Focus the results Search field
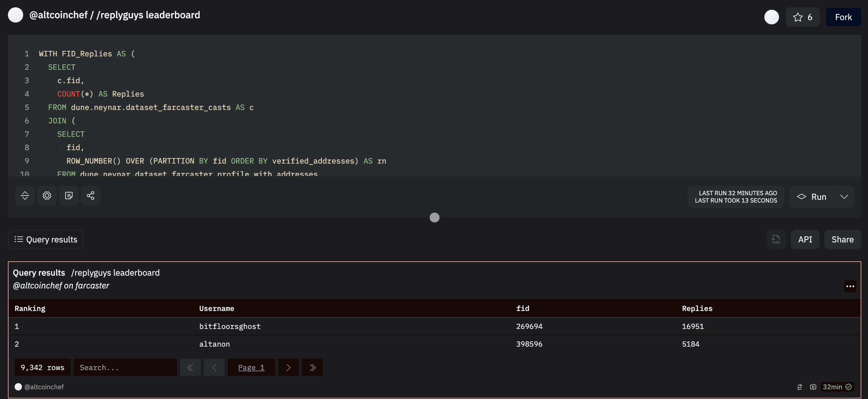This screenshot has width=868, height=399. [x=125, y=367]
